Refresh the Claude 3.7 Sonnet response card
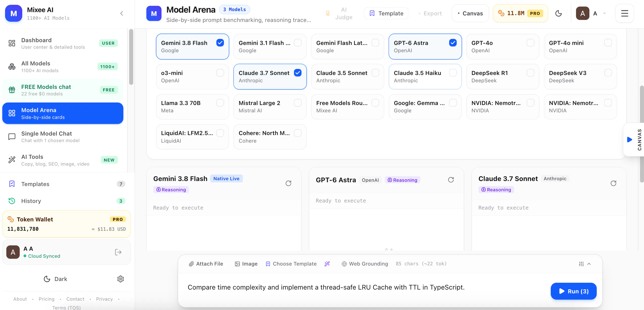Image resolution: width=644 pixels, height=310 pixels. pyautogui.click(x=613, y=183)
